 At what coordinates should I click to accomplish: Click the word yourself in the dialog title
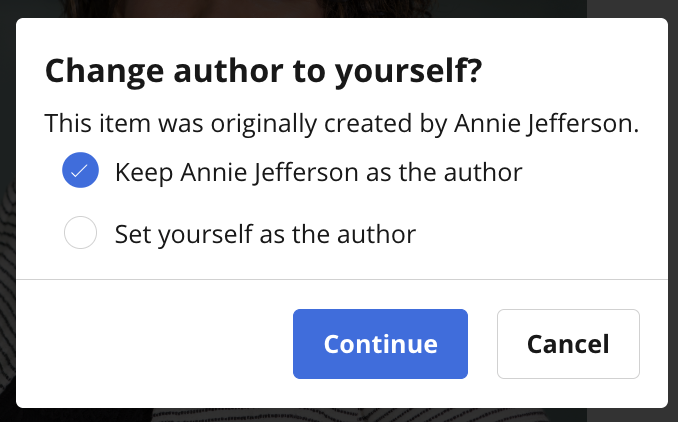[x=409, y=71]
